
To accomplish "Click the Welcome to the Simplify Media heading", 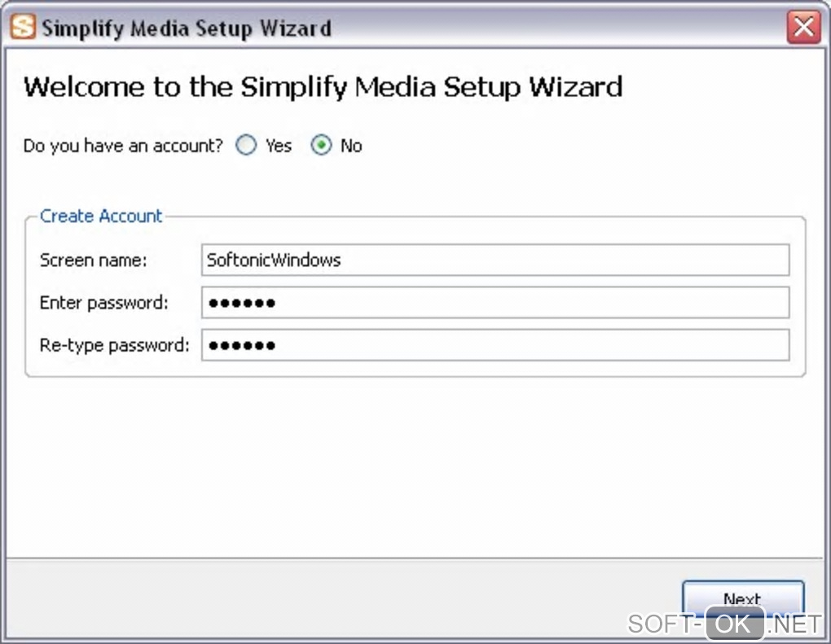I will click(x=323, y=86).
